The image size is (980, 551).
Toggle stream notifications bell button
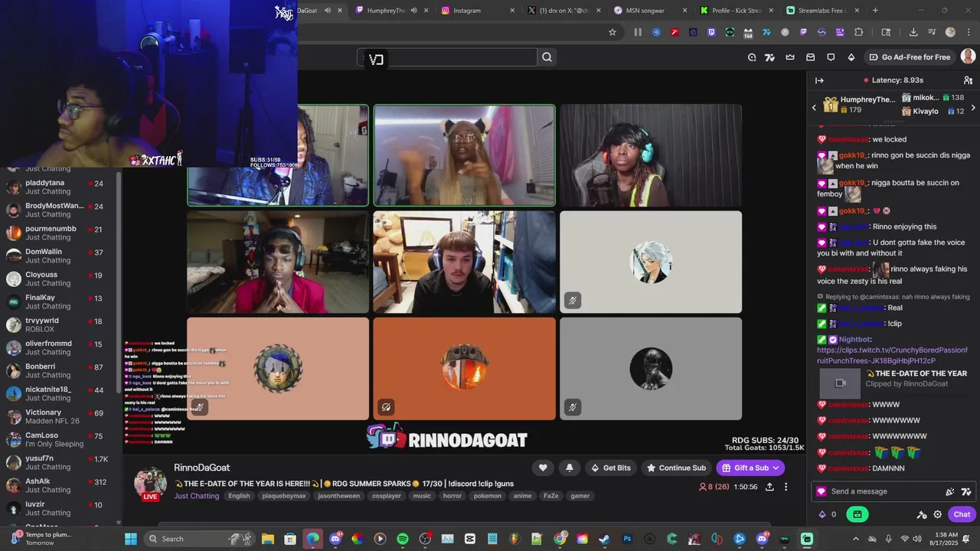(x=569, y=468)
